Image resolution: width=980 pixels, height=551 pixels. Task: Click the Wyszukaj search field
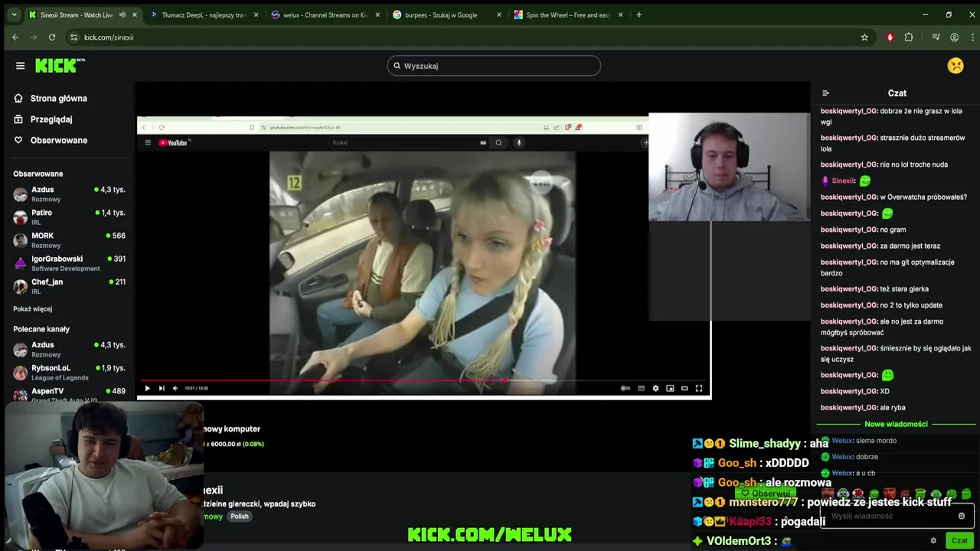(494, 66)
